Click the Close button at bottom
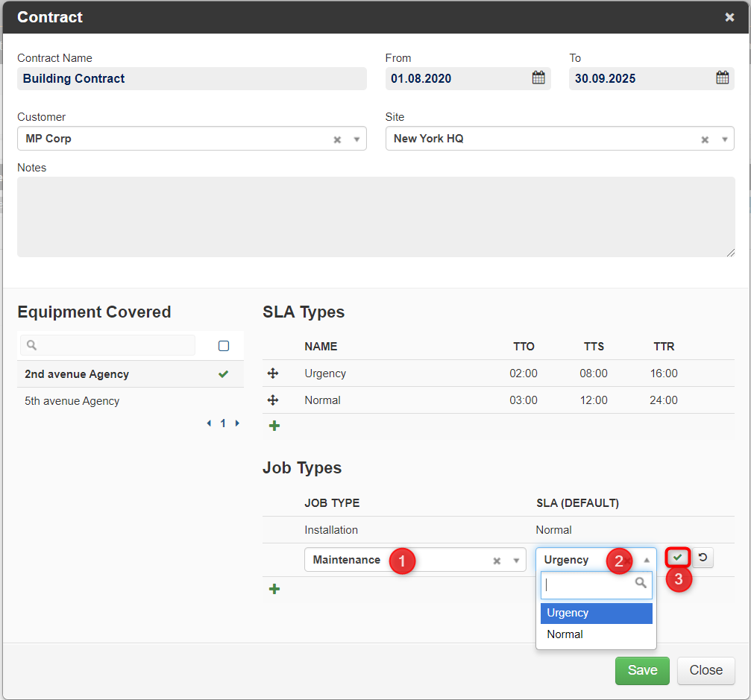Viewport: 751px width, 700px height. point(706,670)
